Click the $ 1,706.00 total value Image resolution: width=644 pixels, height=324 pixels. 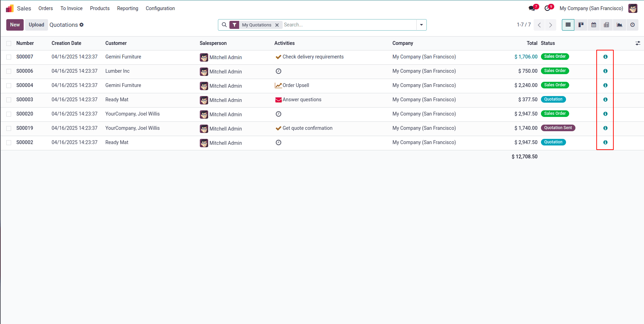(x=526, y=57)
